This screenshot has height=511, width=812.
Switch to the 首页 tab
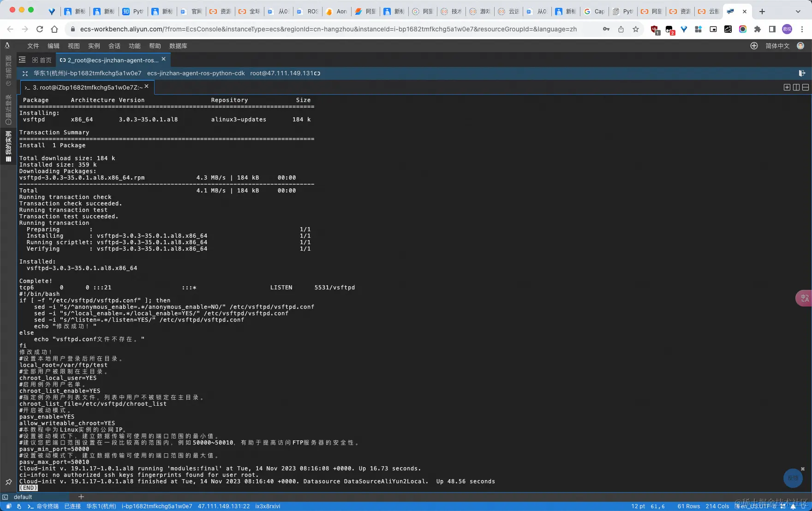(x=42, y=60)
